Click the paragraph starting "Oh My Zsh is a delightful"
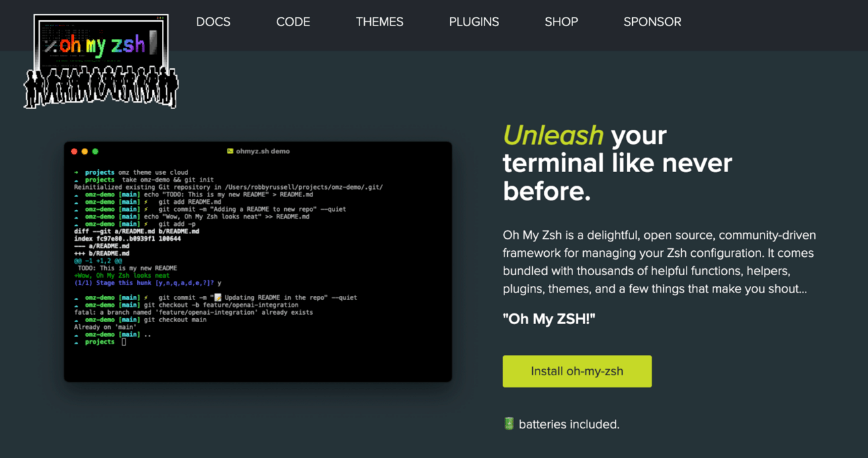868x458 pixels. coord(659,262)
